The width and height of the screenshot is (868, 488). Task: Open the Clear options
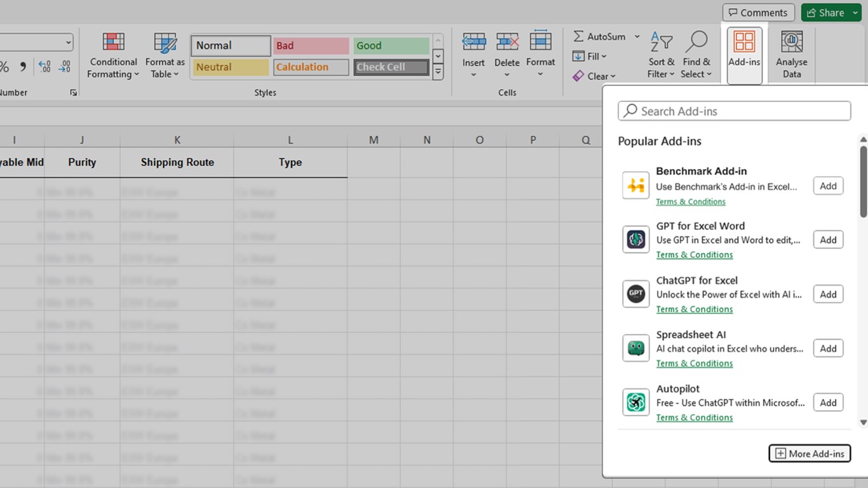point(594,76)
